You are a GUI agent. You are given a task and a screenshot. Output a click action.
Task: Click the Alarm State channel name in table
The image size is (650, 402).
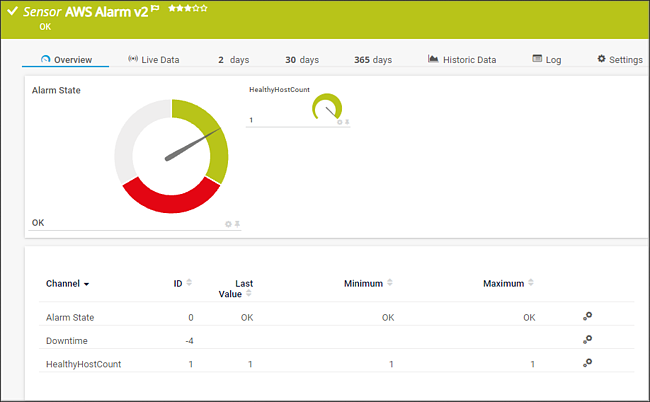pyautogui.click(x=70, y=317)
